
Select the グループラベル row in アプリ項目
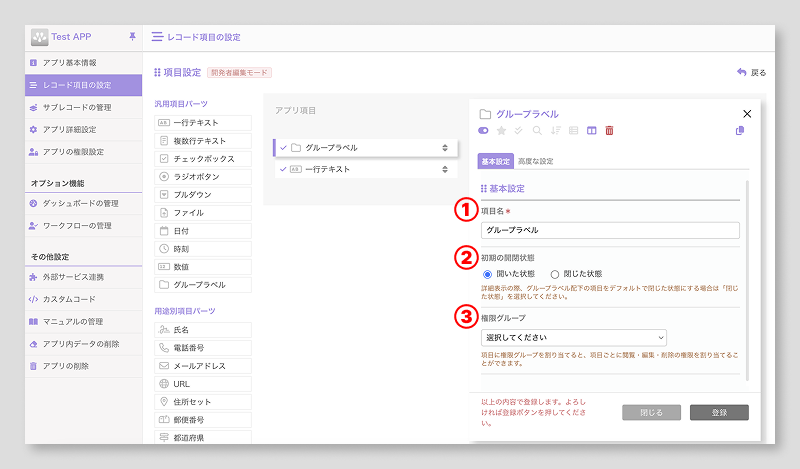pyautogui.click(x=365, y=148)
